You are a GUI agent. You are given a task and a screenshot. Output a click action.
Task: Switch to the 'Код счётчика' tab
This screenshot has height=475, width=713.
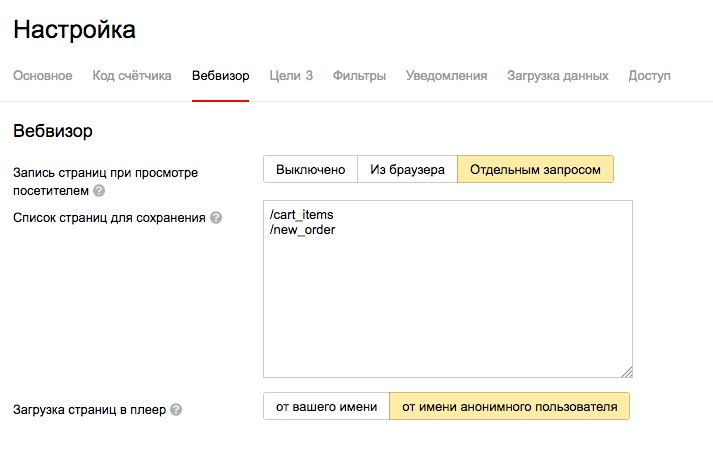point(132,75)
